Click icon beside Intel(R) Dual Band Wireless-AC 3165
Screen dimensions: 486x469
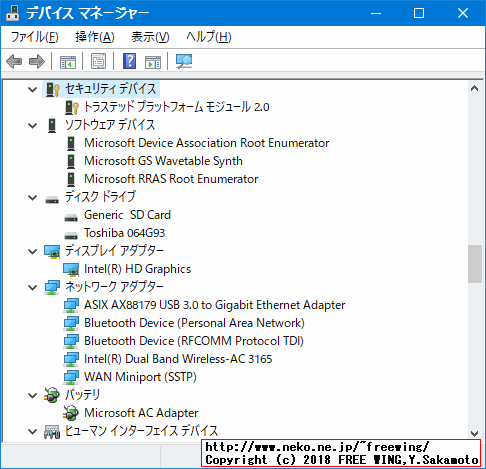tap(71, 360)
